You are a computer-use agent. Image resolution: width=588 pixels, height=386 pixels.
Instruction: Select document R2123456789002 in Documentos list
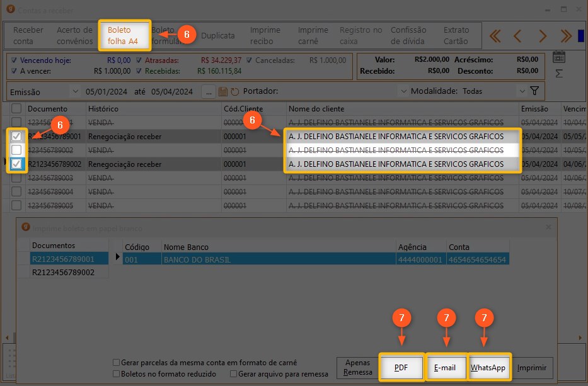(x=63, y=272)
